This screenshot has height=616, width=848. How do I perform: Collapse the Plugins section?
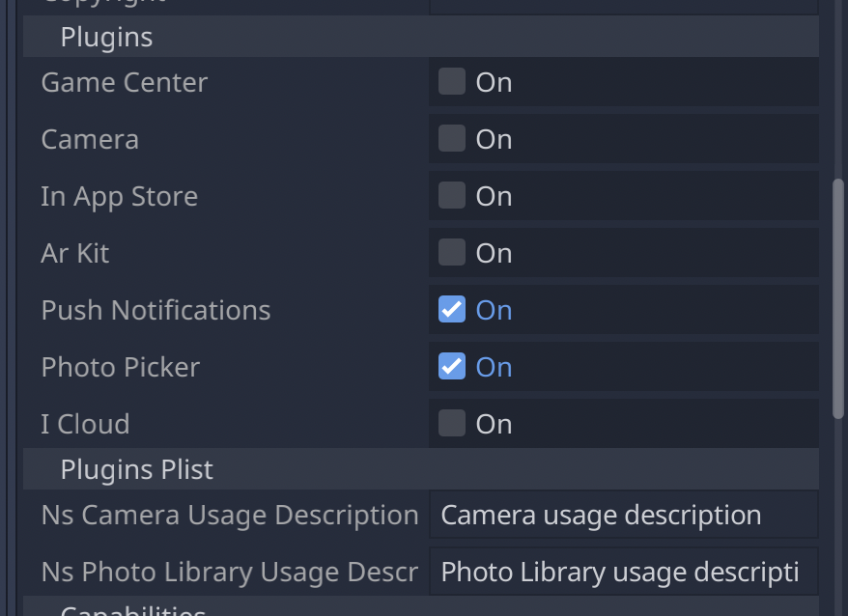coord(106,37)
